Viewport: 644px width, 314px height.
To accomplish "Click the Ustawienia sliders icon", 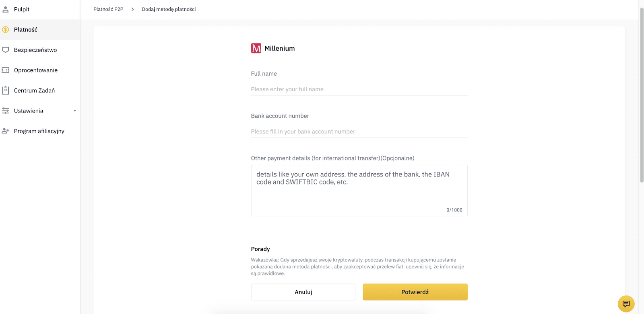I will pyautogui.click(x=6, y=111).
